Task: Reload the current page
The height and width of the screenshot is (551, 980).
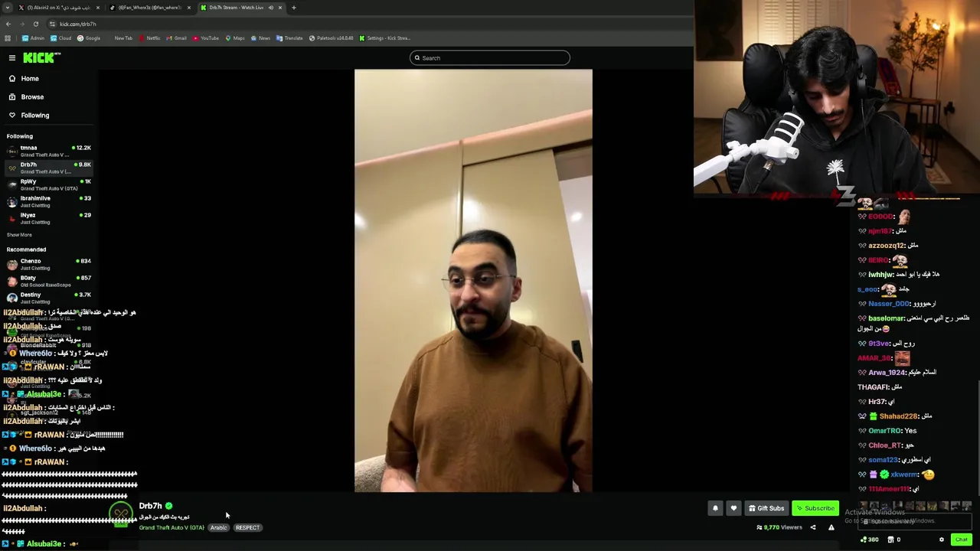Action: pyautogui.click(x=35, y=24)
